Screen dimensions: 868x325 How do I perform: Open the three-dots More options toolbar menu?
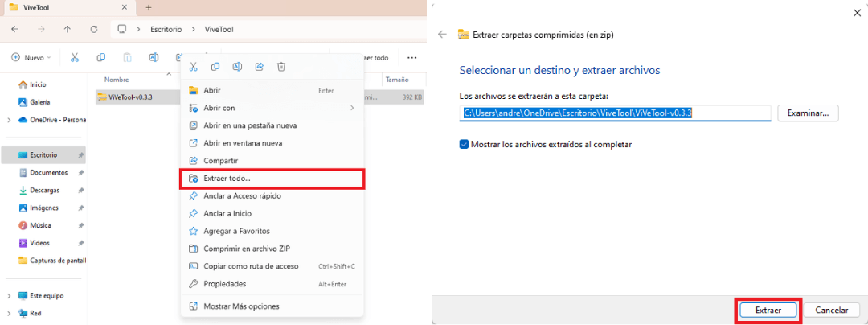coord(411,58)
